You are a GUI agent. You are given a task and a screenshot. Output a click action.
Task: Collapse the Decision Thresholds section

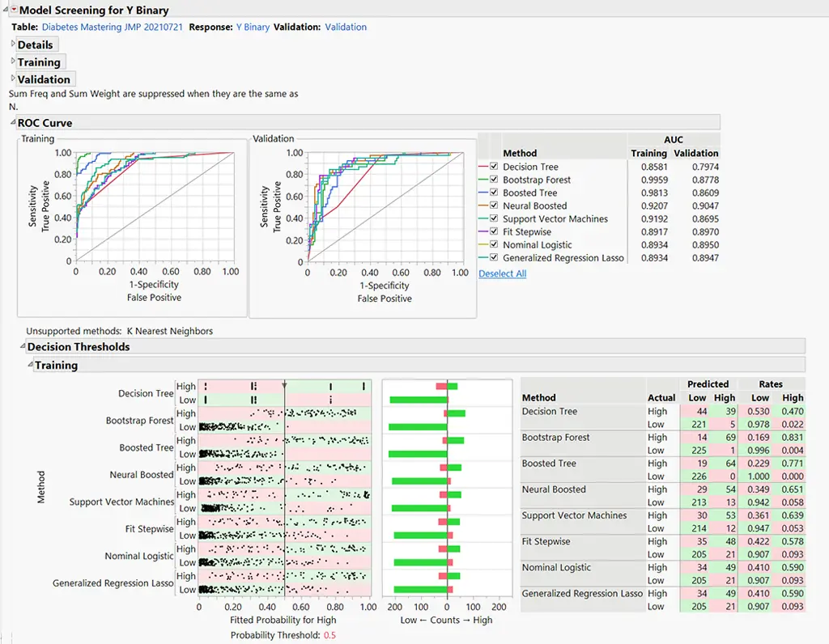tap(22, 346)
